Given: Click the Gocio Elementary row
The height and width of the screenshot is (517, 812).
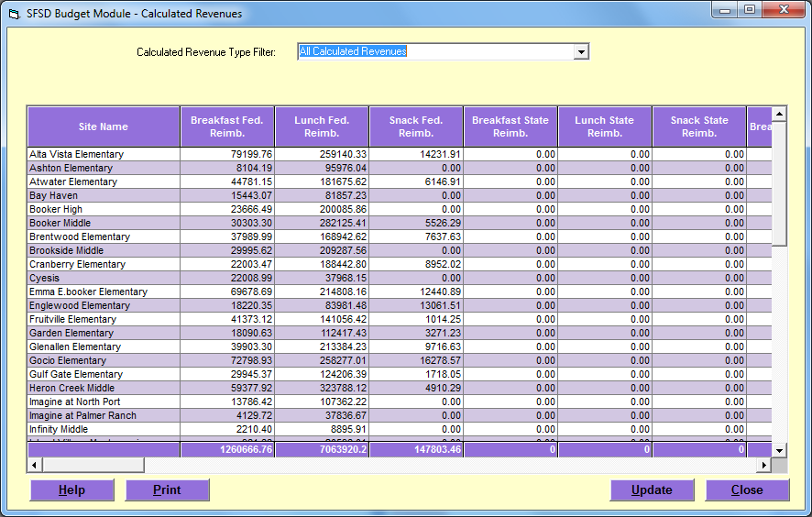Looking at the screenshot, I should [103, 360].
